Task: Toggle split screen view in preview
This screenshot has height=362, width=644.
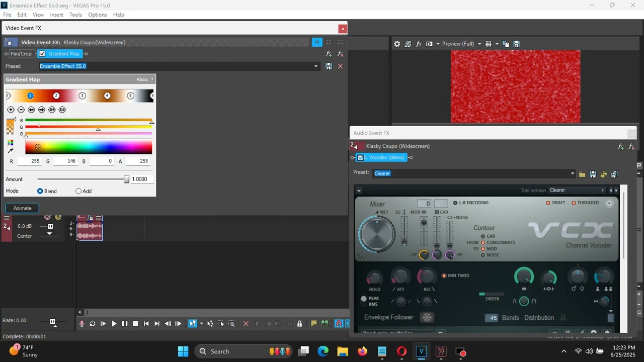Action: [429, 44]
